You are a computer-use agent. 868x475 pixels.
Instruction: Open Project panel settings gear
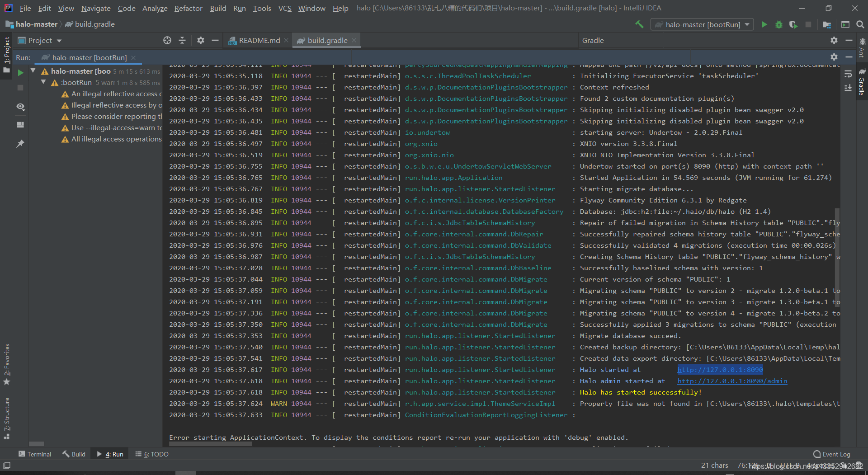[201, 40]
